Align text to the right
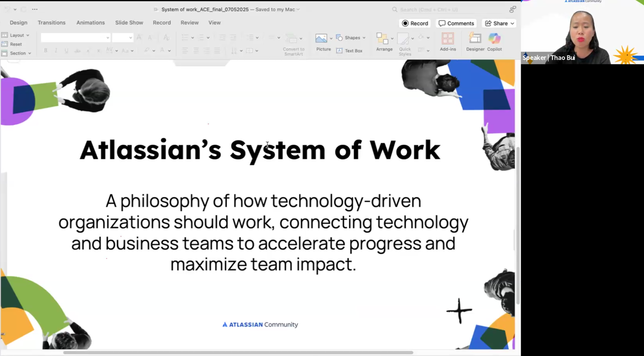The image size is (644, 356). click(x=207, y=51)
